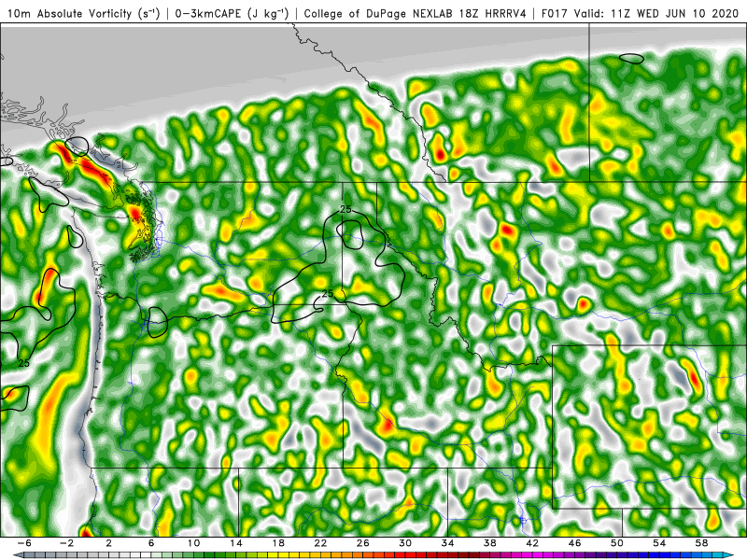
Task: Click the '34' colorbar label
Action: (x=448, y=543)
